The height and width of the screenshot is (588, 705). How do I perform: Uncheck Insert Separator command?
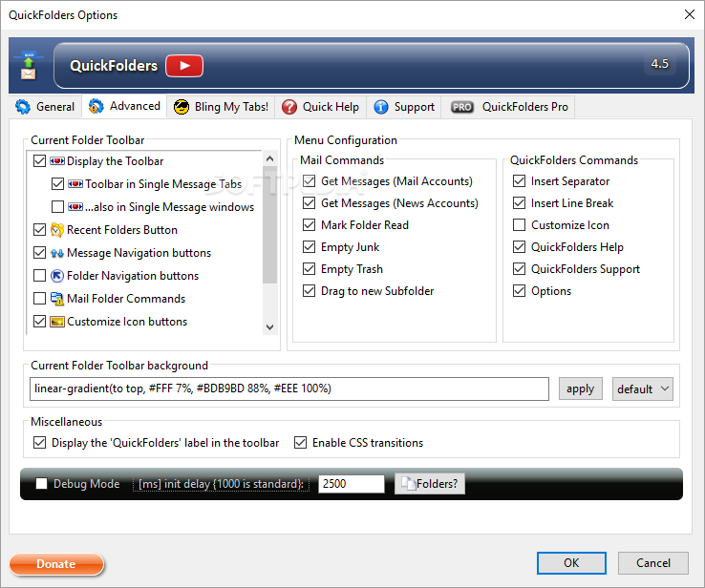click(x=520, y=181)
